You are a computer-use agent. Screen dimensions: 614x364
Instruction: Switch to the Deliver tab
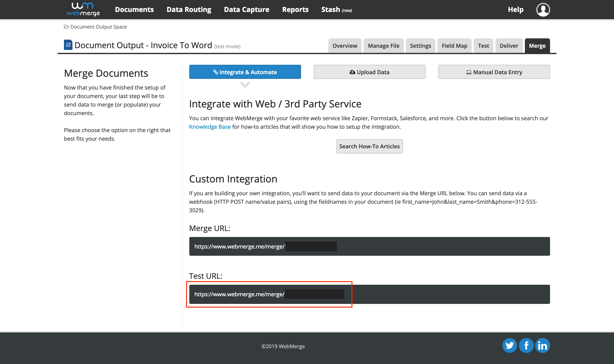(509, 46)
